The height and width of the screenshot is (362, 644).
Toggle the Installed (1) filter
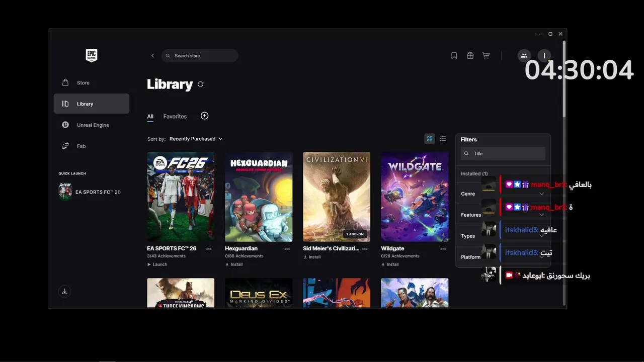[x=474, y=173]
